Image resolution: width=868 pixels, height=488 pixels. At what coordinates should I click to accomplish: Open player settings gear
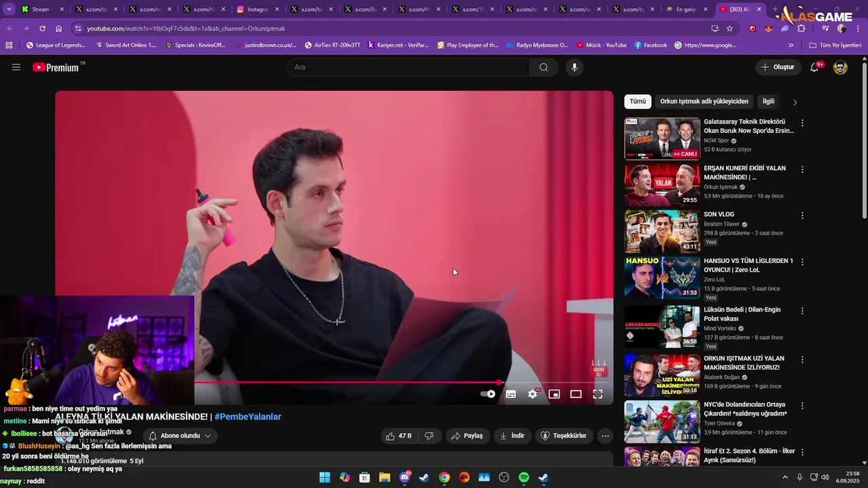click(532, 394)
